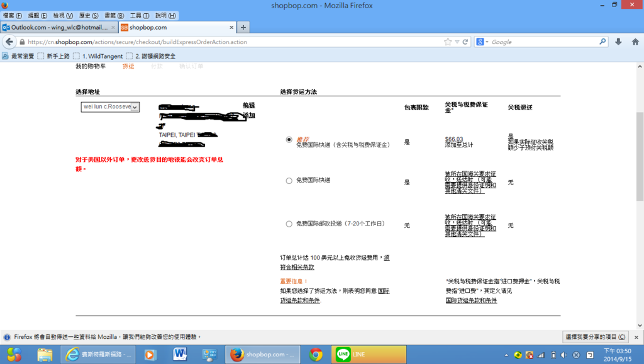644x364 pixels.
Task: Close the Outlook.com tab
Action: (113, 27)
